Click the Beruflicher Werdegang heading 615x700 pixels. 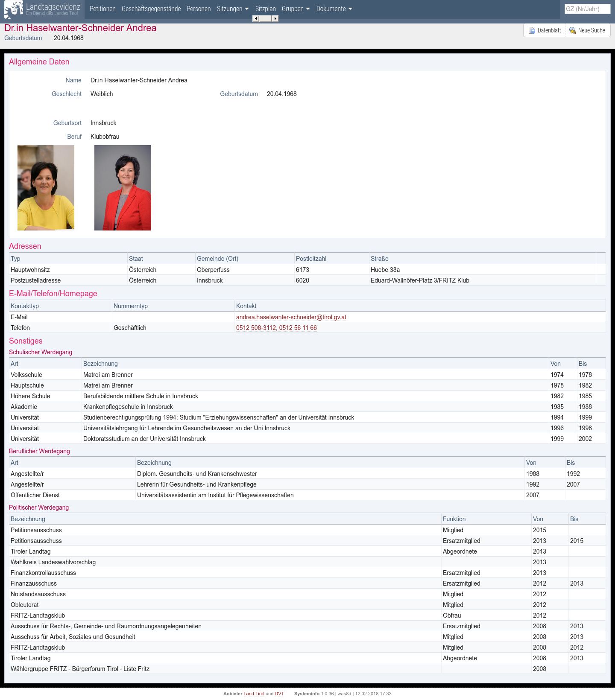[39, 451]
